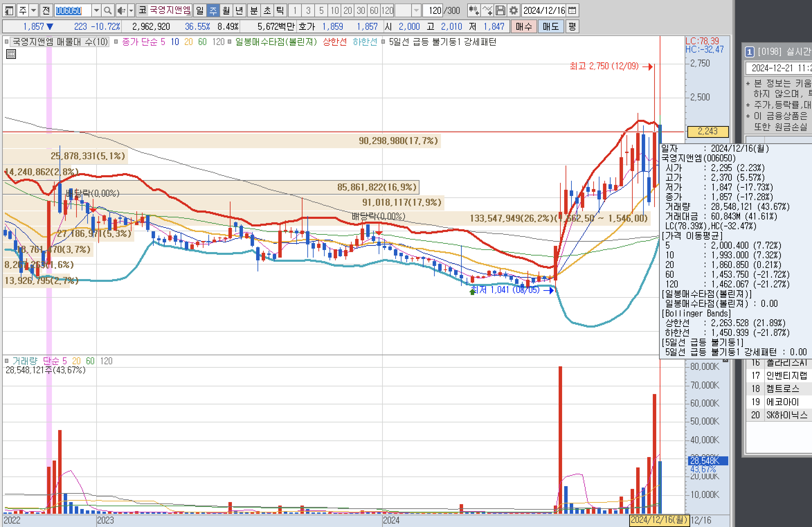Toggle the 종가 단순 moving average marker
This screenshot has height=527, width=812.
tap(116, 42)
